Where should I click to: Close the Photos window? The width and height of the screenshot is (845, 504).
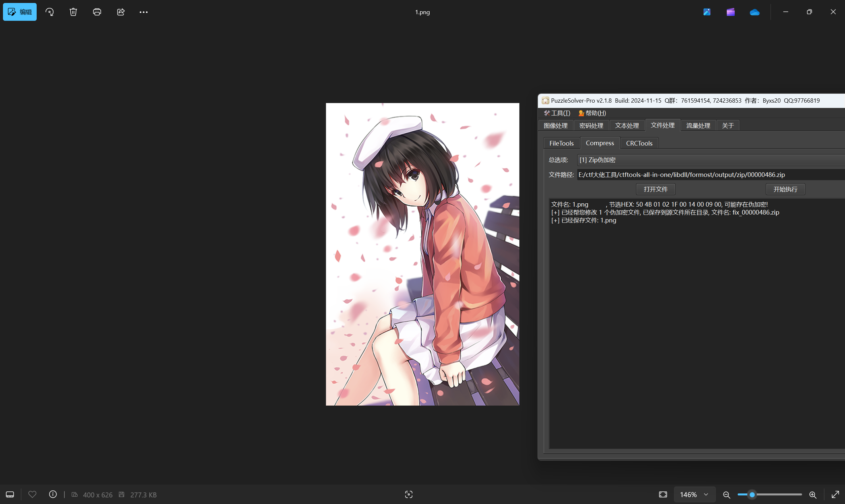point(833,12)
